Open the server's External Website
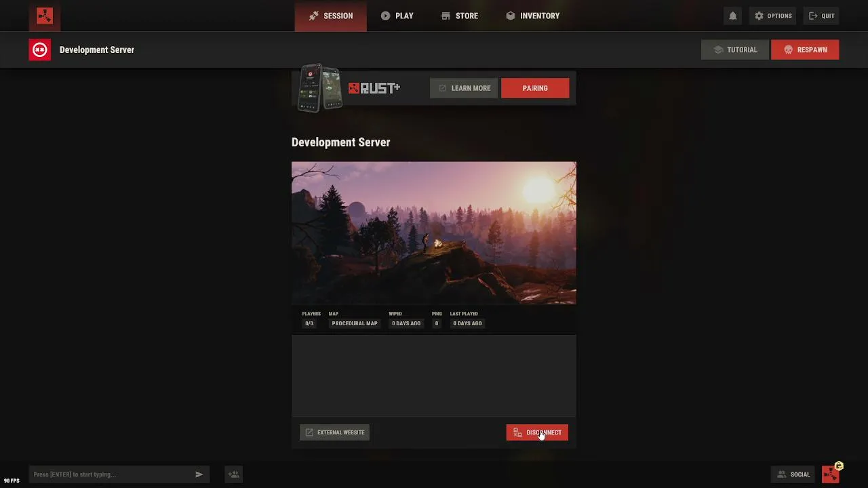Screen dimensions: 868x488 pos(335,432)
